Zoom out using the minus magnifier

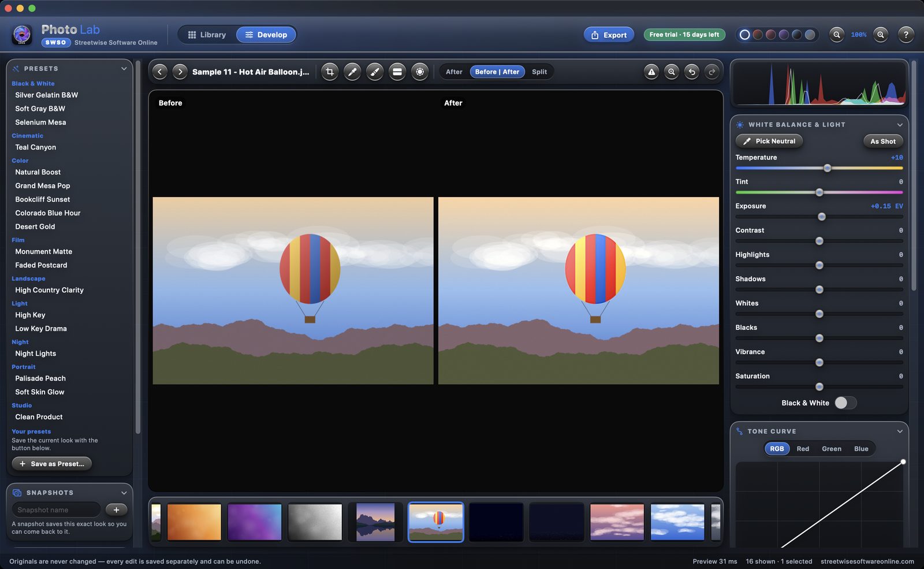pyautogui.click(x=837, y=35)
